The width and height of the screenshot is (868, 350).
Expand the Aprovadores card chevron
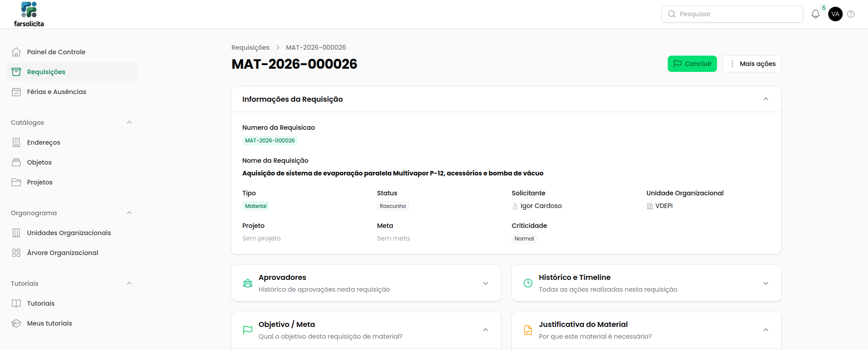click(x=486, y=284)
